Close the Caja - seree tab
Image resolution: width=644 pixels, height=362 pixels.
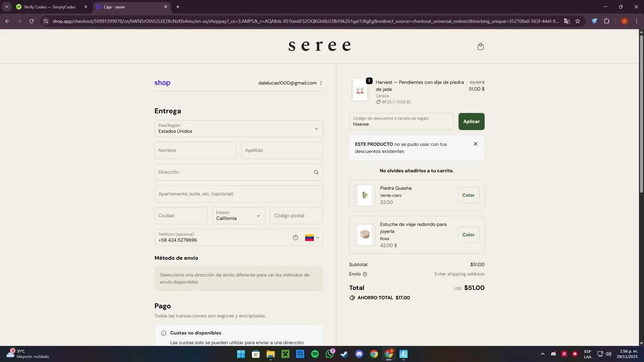pyautogui.click(x=166, y=7)
